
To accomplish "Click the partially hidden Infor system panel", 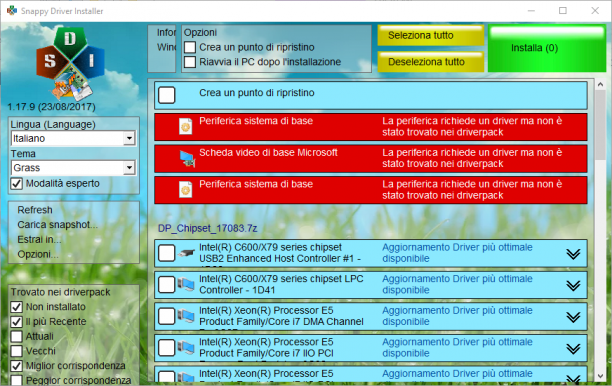I will [162, 49].
